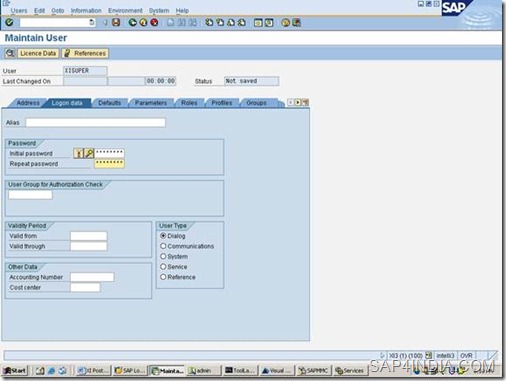Switch to the Roles tab

pos(189,103)
